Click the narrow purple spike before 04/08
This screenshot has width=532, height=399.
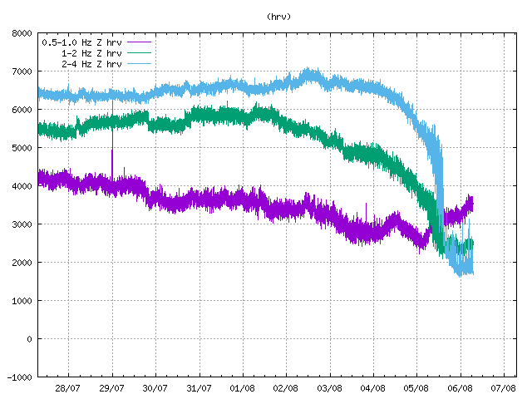[x=366, y=212]
